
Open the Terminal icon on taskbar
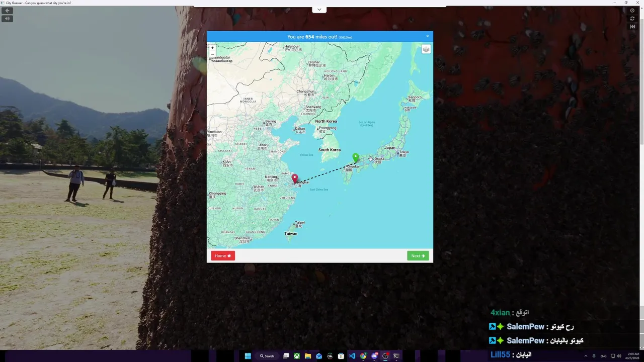click(x=396, y=356)
